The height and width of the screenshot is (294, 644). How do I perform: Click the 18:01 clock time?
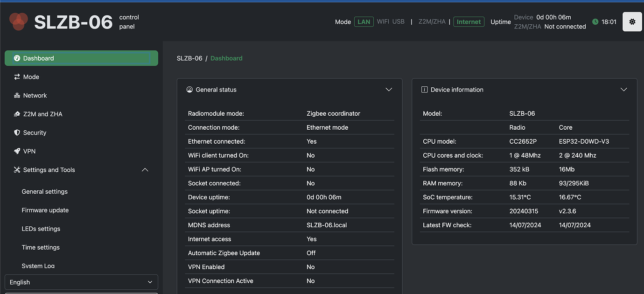click(x=609, y=22)
